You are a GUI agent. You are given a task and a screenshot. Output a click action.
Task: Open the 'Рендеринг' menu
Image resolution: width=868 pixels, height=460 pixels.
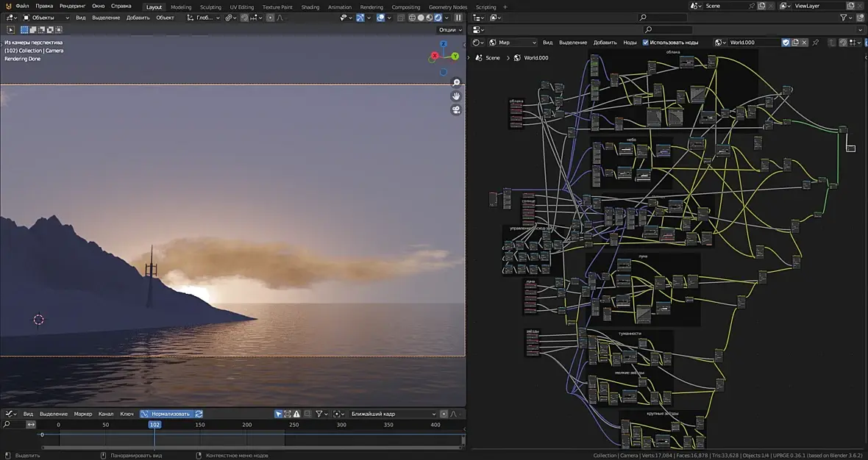click(72, 6)
